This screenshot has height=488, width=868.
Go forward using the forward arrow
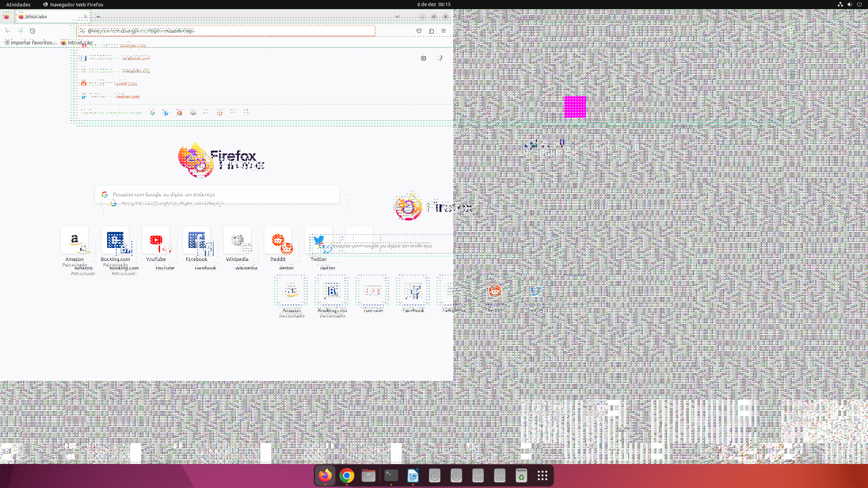click(20, 31)
